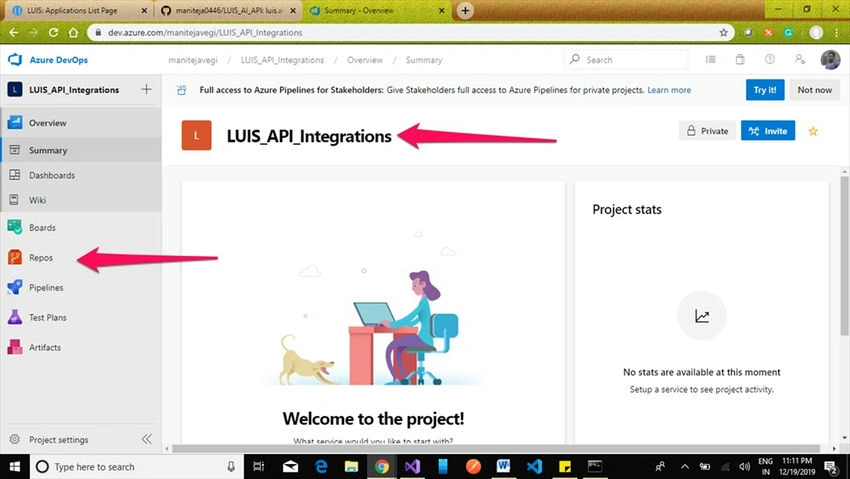Open the marketplace bag icon

740,60
